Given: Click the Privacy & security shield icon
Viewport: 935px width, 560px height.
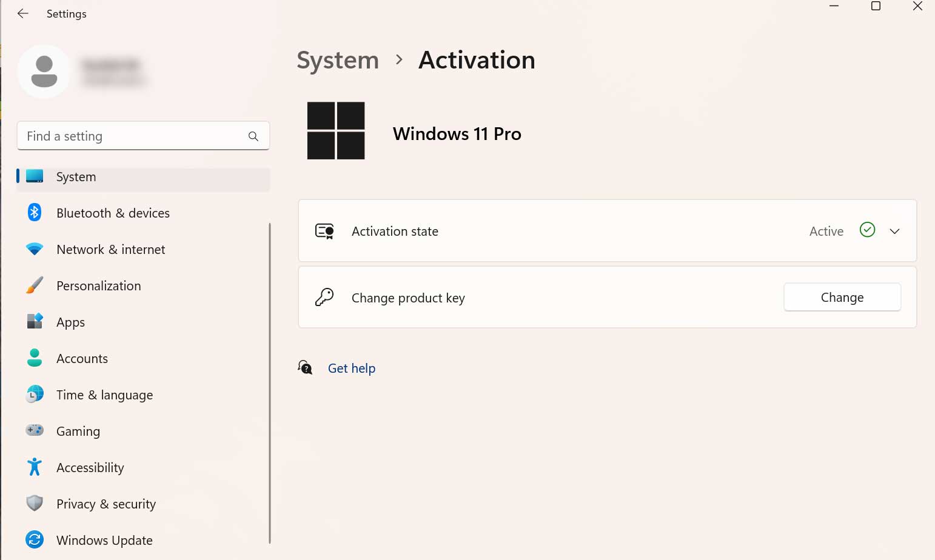Looking at the screenshot, I should [35, 503].
